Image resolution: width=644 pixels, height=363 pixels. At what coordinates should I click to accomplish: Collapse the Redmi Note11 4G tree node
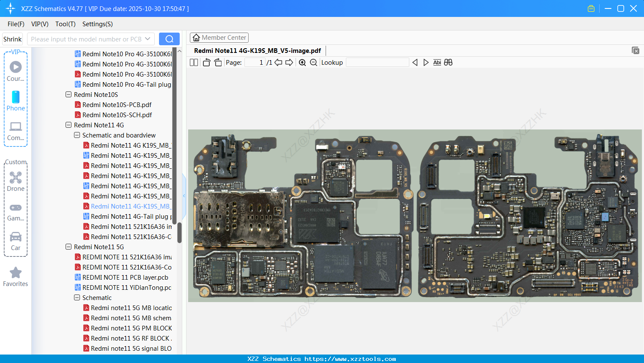click(68, 125)
